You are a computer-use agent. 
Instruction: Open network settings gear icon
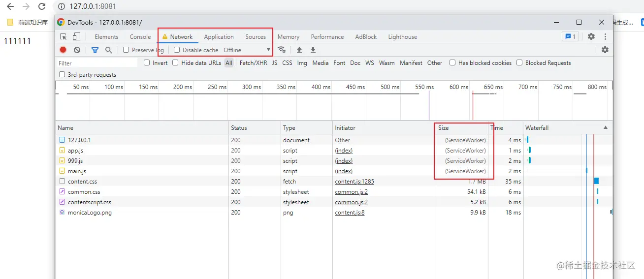(x=605, y=50)
